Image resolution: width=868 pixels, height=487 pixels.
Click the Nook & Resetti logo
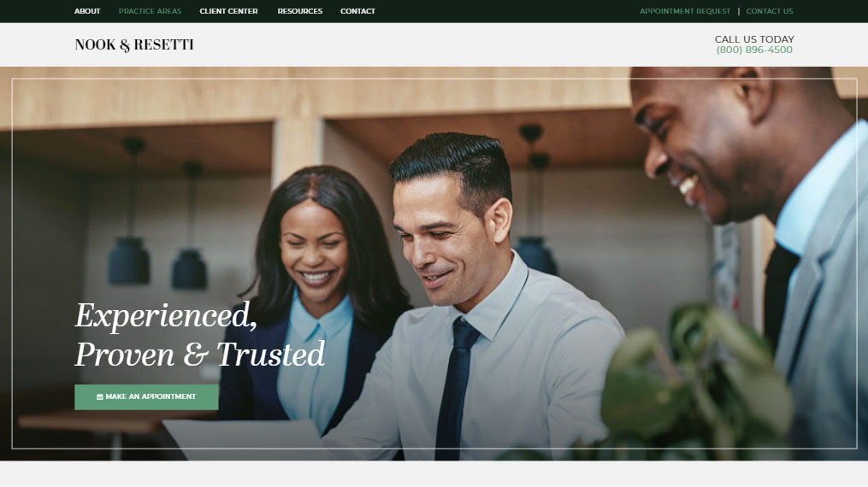[134, 44]
